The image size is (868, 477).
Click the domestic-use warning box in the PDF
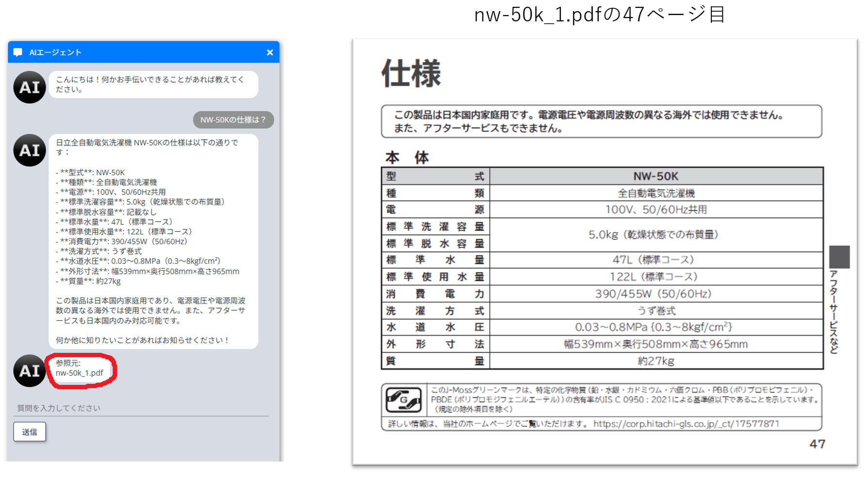[602, 121]
